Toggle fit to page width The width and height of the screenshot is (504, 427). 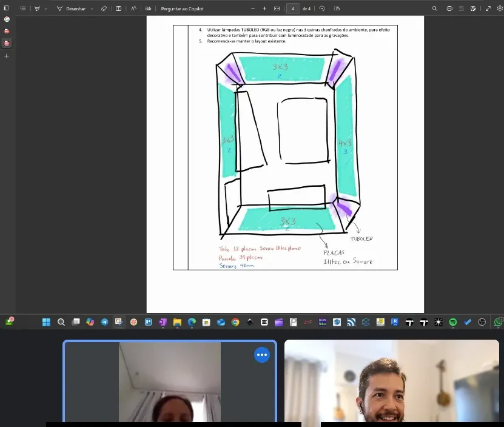(x=277, y=8)
